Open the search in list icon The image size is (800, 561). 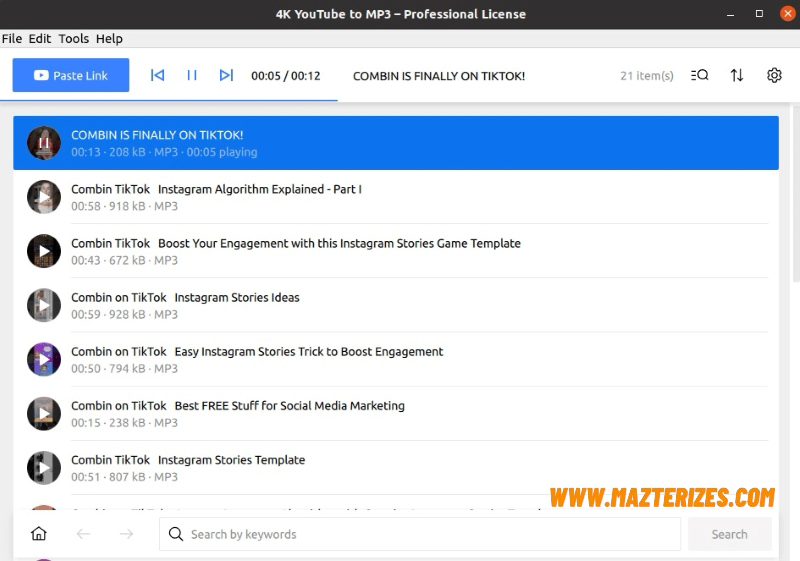(699, 75)
